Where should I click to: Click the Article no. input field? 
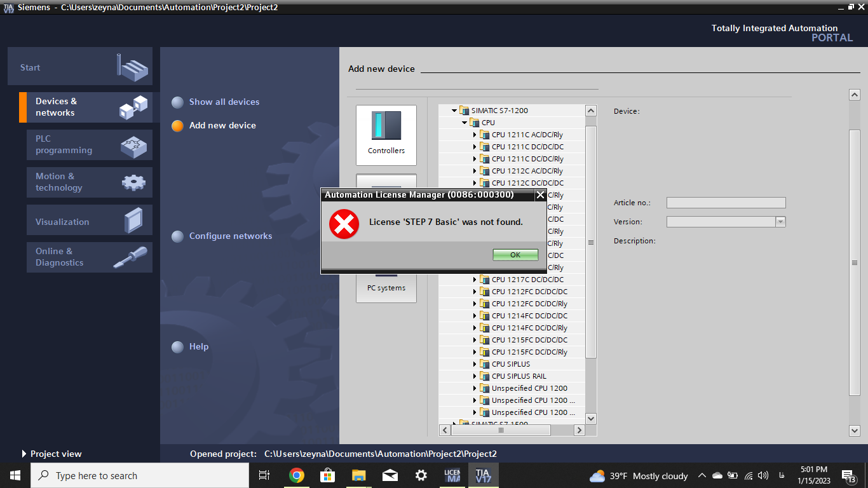pyautogui.click(x=726, y=203)
